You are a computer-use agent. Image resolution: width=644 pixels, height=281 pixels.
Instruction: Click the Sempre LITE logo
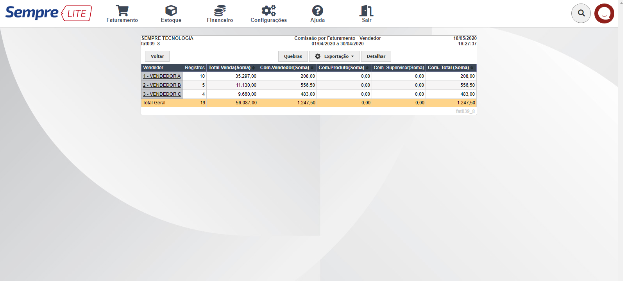pyautogui.click(x=48, y=13)
